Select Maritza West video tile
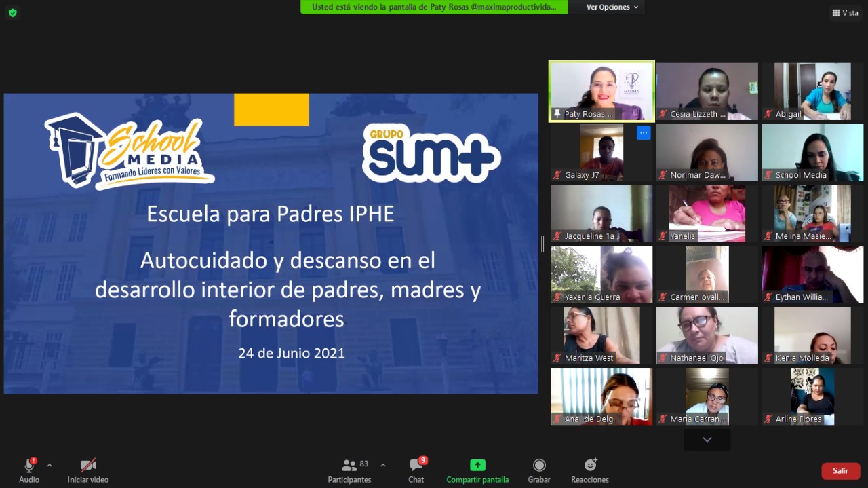This screenshot has height=488, width=868. [x=601, y=336]
